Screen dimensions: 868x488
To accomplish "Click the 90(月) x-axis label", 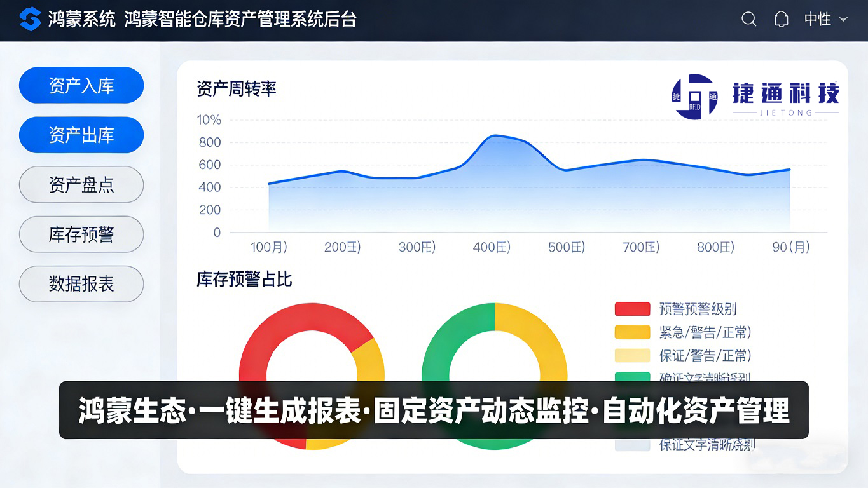I will pos(791,247).
